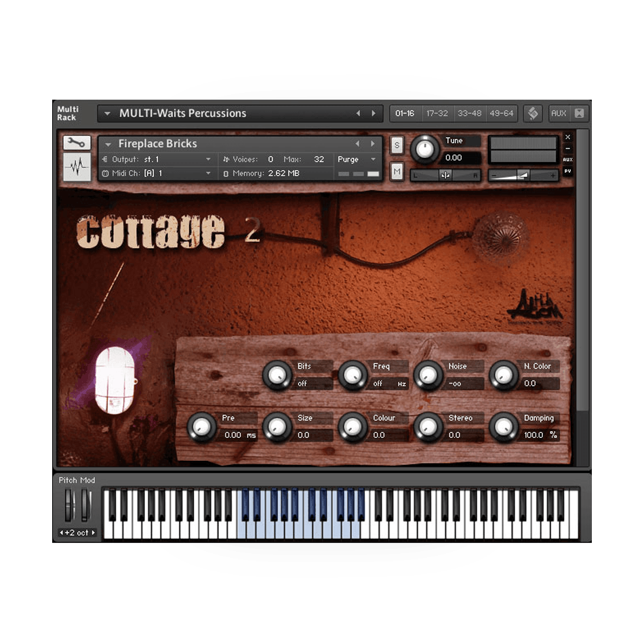Click the Damping knob
This screenshot has height=644, width=644.
click(x=504, y=427)
